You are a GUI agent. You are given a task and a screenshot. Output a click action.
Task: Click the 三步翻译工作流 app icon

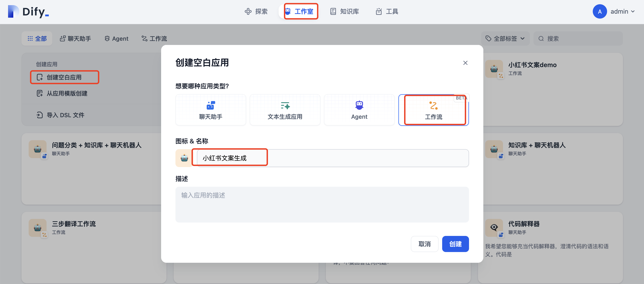tap(38, 228)
